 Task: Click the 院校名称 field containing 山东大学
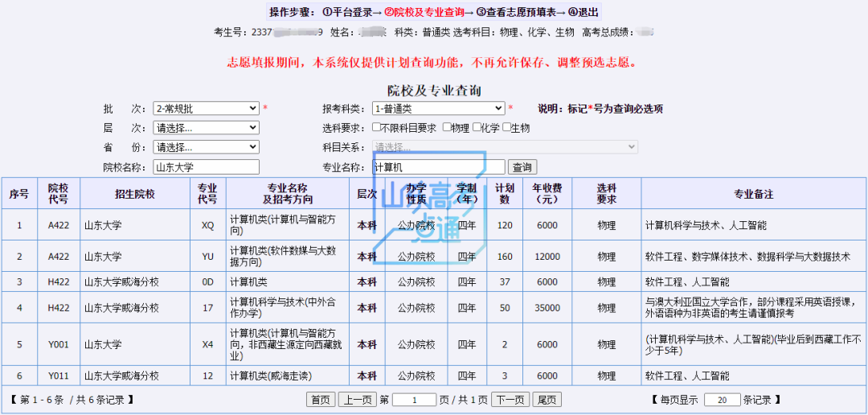207,167
